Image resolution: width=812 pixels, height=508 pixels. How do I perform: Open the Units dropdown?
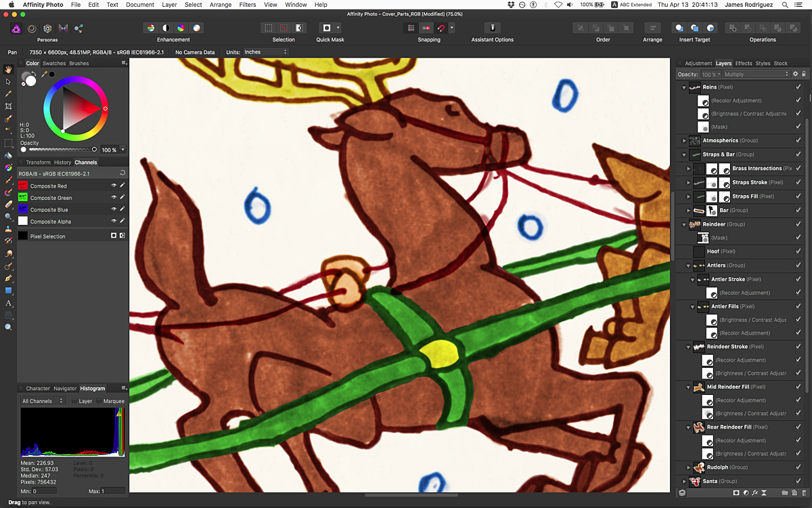tap(265, 52)
